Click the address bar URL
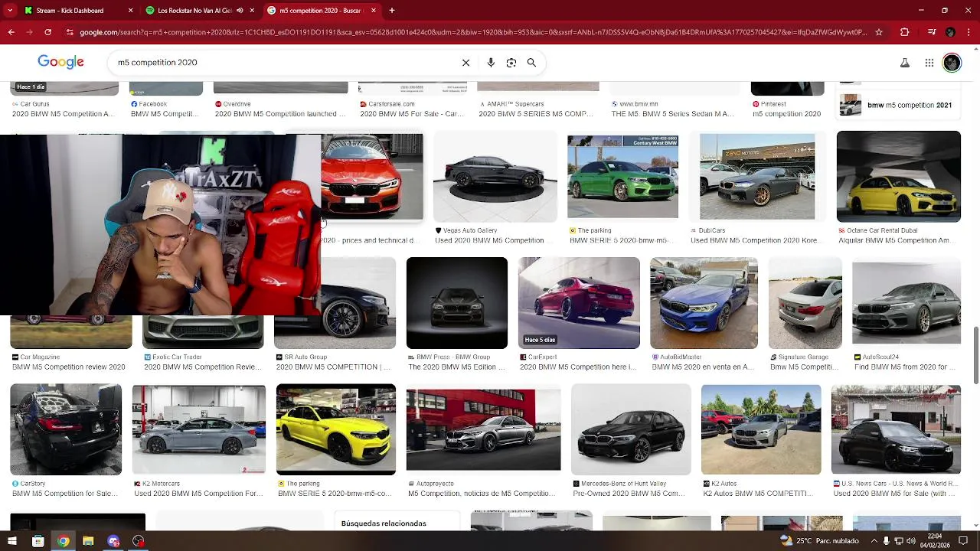The height and width of the screenshot is (551, 980). coord(473,32)
